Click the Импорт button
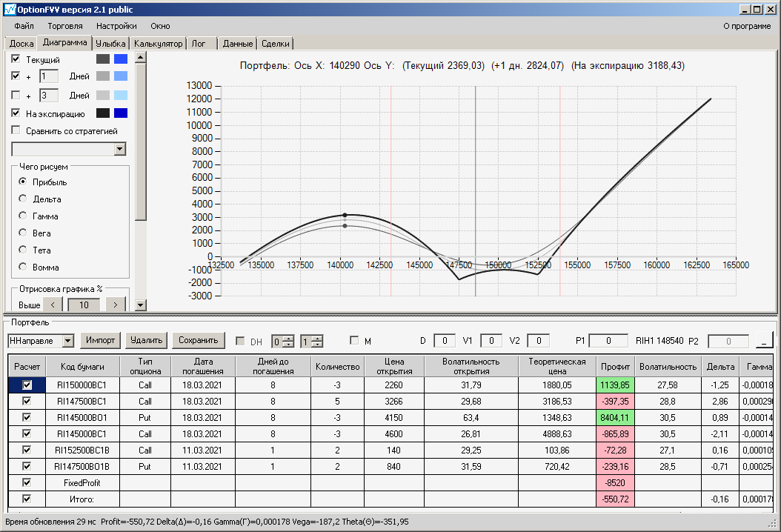The height and width of the screenshot is (532, 781). click(100, 340)
